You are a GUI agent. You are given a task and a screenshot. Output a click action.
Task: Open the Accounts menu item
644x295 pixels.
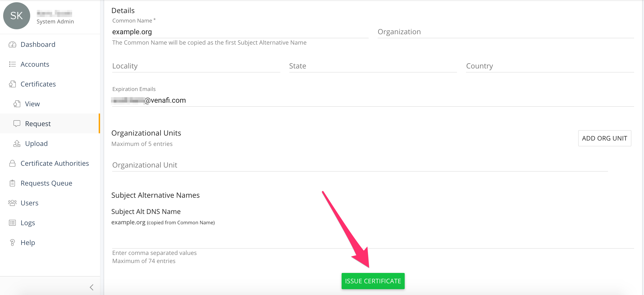tap(50, 64)
